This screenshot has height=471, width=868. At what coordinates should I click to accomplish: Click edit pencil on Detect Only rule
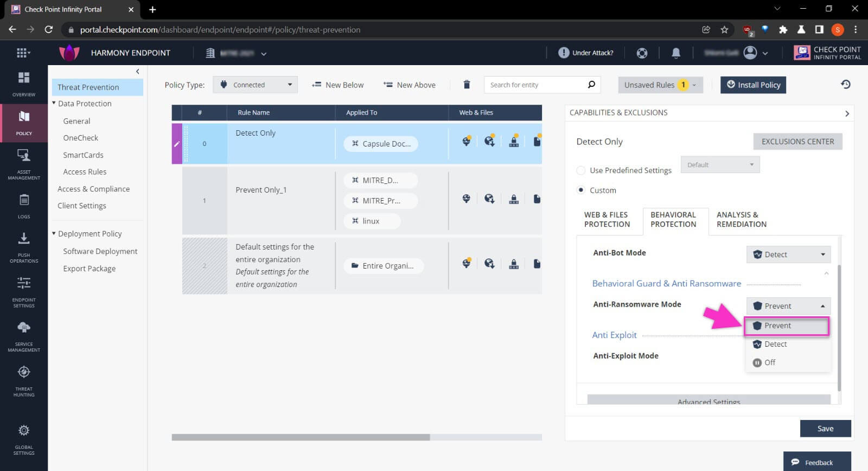point(177,144)
